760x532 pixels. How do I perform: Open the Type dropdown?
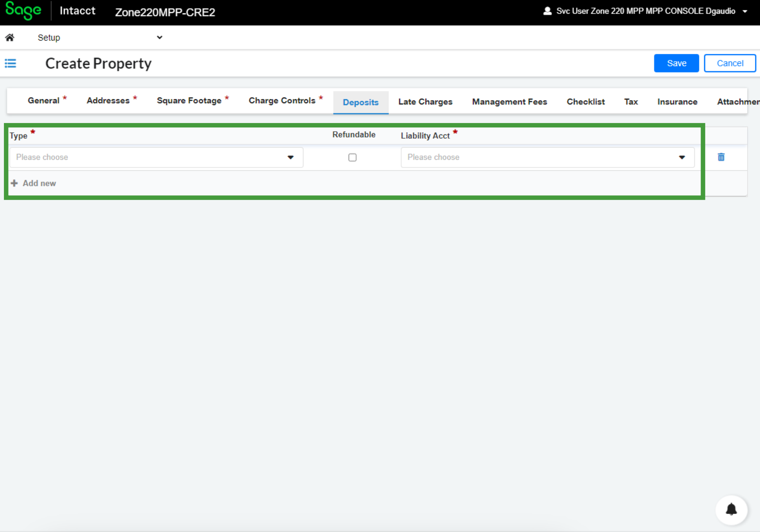[x=156, y=157]
